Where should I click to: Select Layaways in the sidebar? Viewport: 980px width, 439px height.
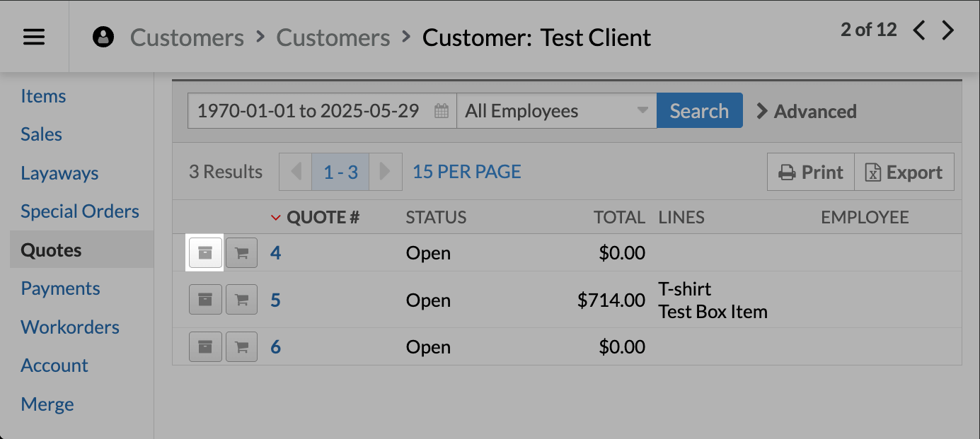pyautogui.click(x=59, y=173)
